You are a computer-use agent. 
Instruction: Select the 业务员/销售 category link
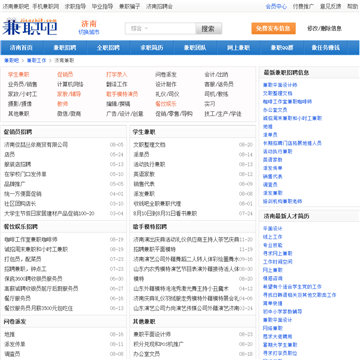23,84
